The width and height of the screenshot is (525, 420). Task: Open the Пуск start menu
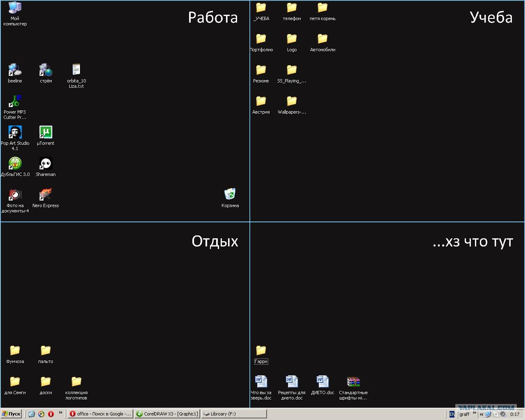(11, 414)
